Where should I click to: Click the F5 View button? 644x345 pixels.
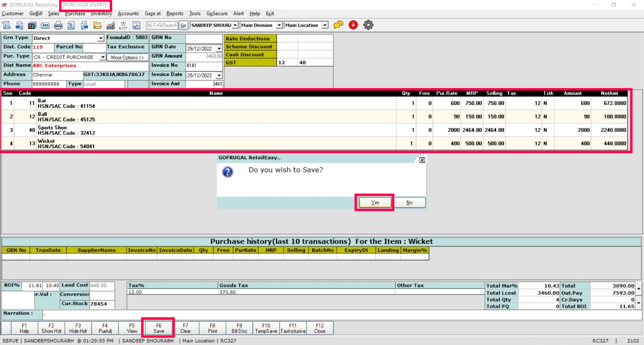coord(132,328)
